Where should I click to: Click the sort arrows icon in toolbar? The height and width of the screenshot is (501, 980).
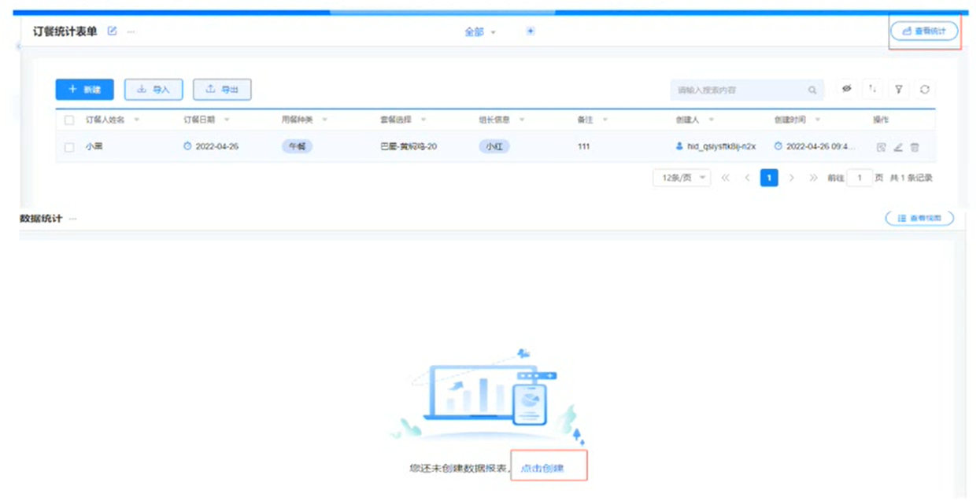point(872,90)
